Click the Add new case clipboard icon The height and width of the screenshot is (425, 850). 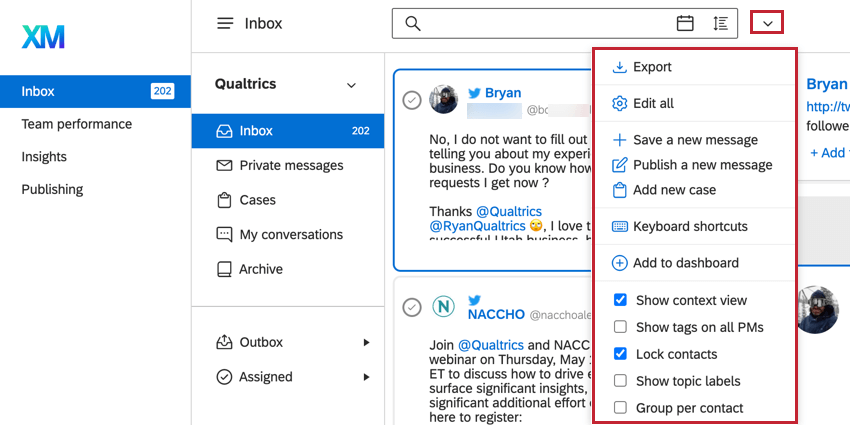(619, 190)
